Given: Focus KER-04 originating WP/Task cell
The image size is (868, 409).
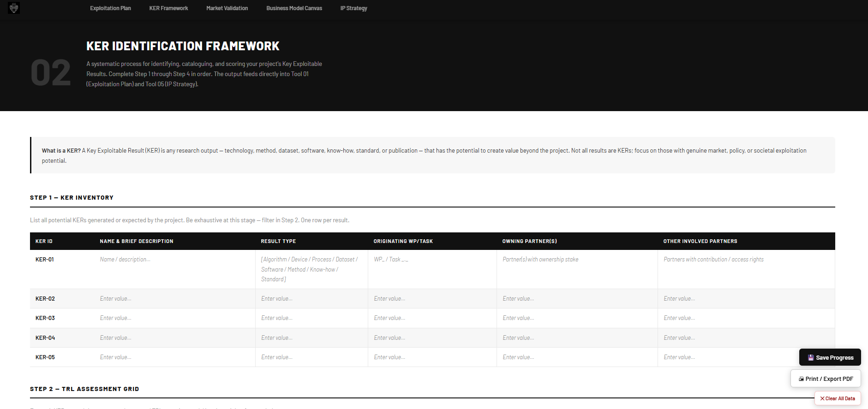Looking at the screenshot, I should [432, 338].
